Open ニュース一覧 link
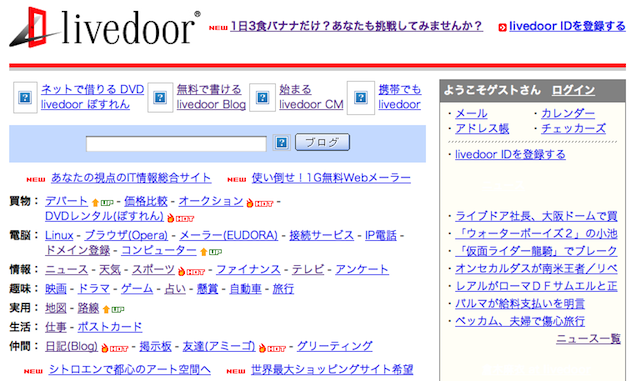Viewport: 636px width, 381px height. coord(588,338)
